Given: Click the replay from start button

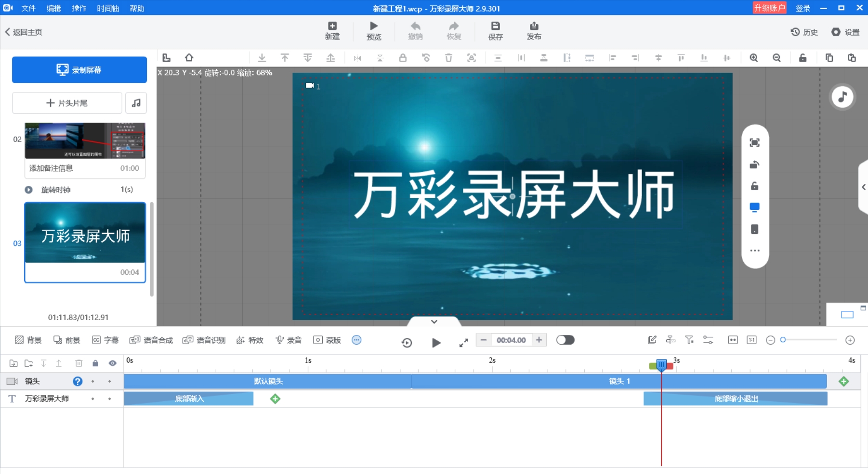Looking at the screenshot, I should pyautogui.click(x=407, y=343).
